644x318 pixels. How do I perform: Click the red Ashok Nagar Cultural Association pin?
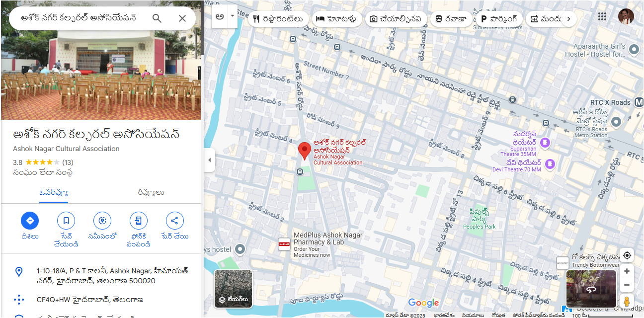coord(305,151)
